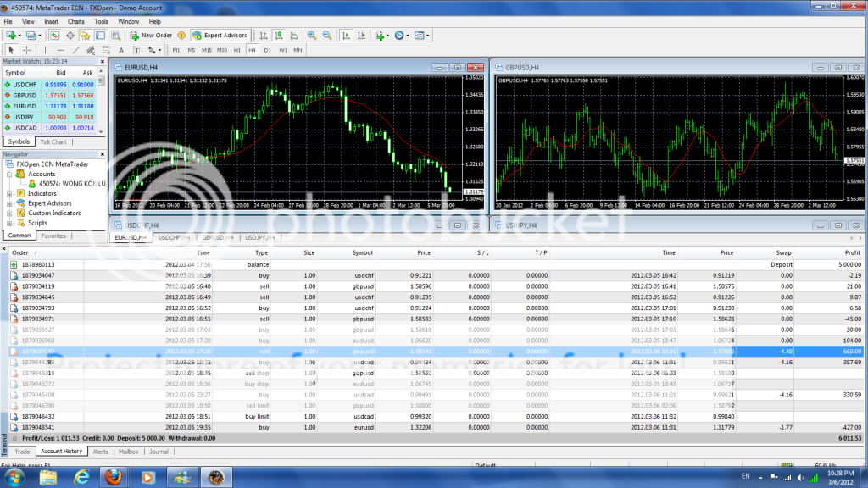Select the text label 'A' tool
The image size is (868, 488).
(121, 50)
